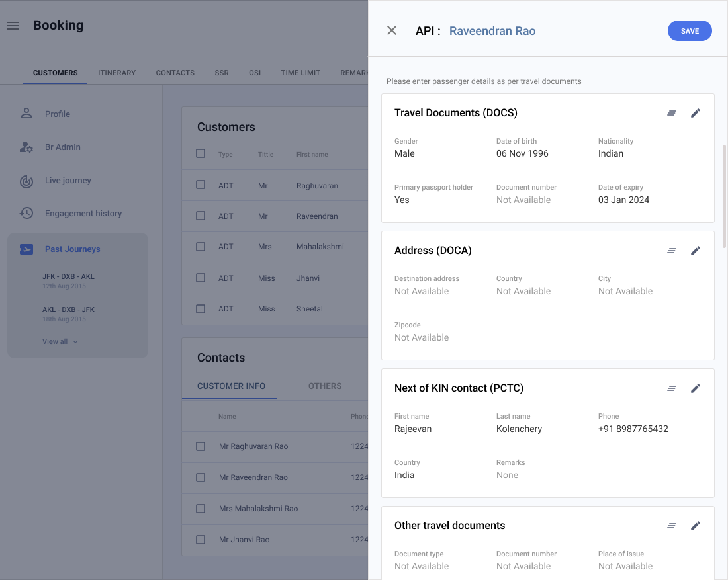The height and width of the screenshot is (580, 728).
Task: Click the Date of expiry value 03 Jan 2024
Action: (623, 200)
